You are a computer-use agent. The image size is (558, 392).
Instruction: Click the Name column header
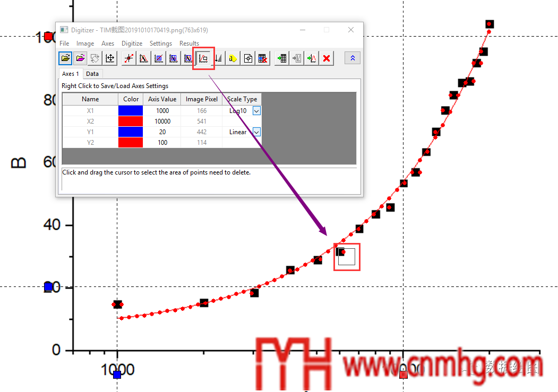coord(90,99)
